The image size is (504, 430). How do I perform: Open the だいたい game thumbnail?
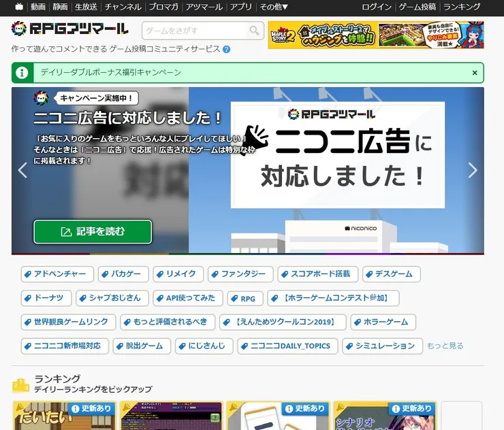[64, 416]
